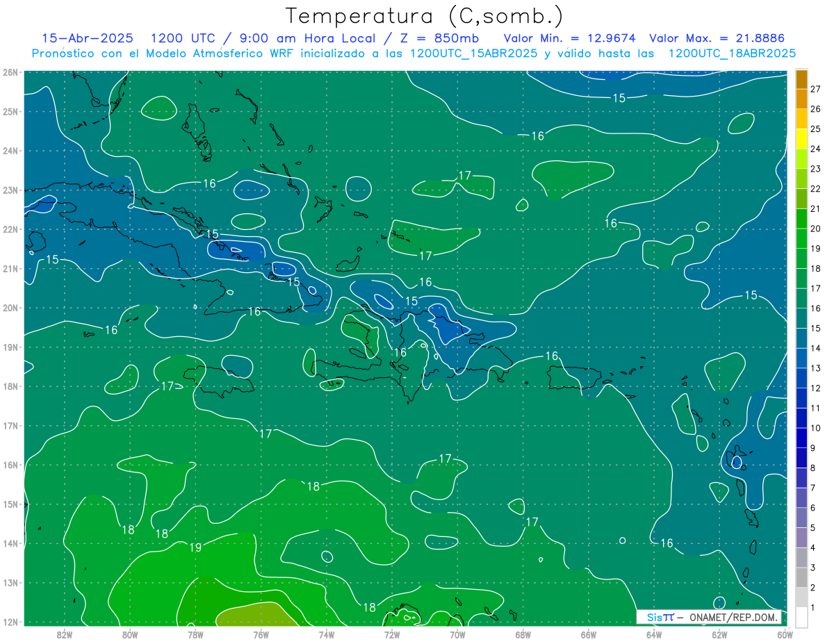
Task: Click latitude axis label "13N"
Action: click(x=10, y=582)
